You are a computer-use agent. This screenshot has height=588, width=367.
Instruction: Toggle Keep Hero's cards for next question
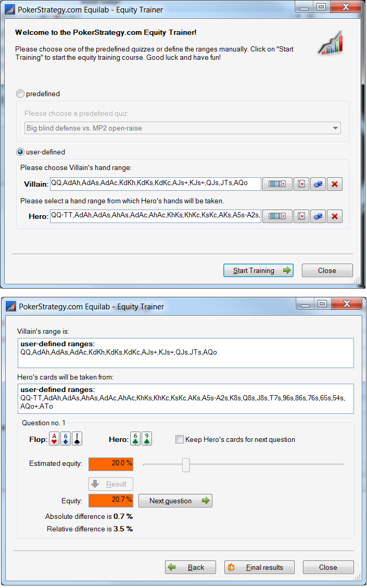[180, 439]
